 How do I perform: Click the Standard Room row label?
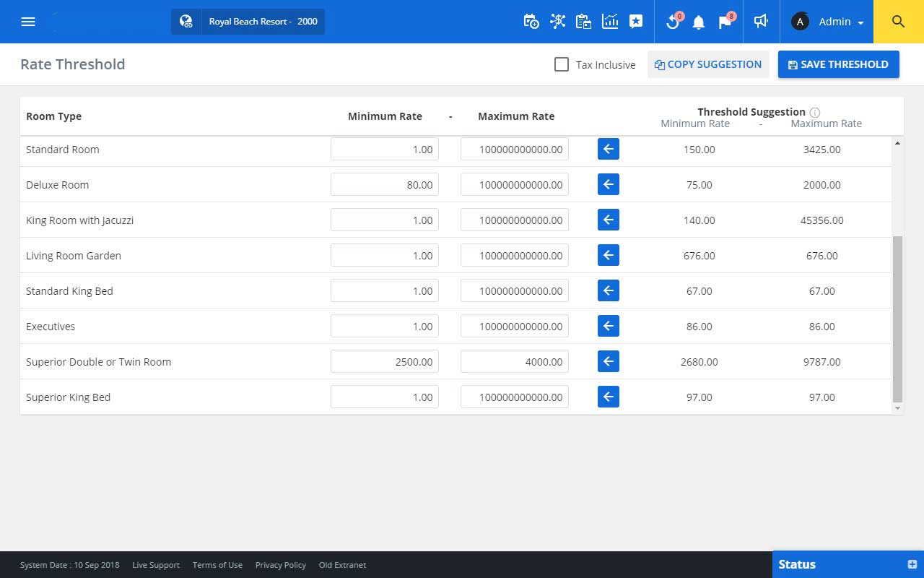pyautogui.click(x=63, y=150)
